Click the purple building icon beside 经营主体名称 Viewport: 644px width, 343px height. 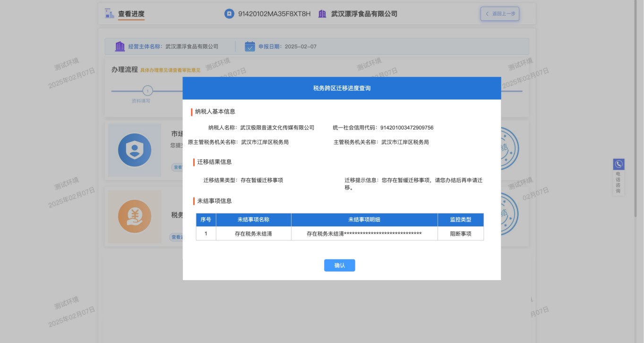[x=120, y=46]
